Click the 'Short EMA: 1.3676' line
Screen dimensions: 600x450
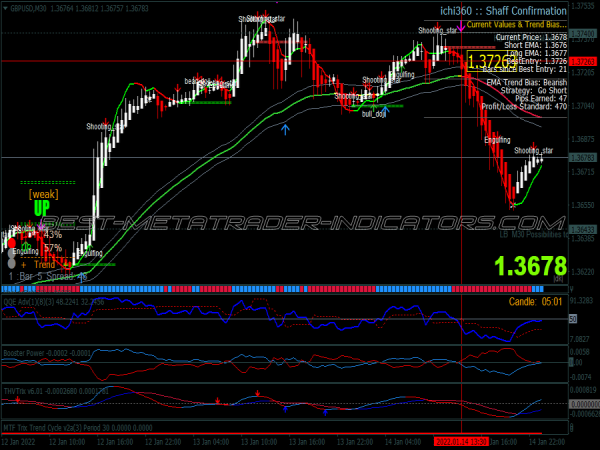(535, 45)
